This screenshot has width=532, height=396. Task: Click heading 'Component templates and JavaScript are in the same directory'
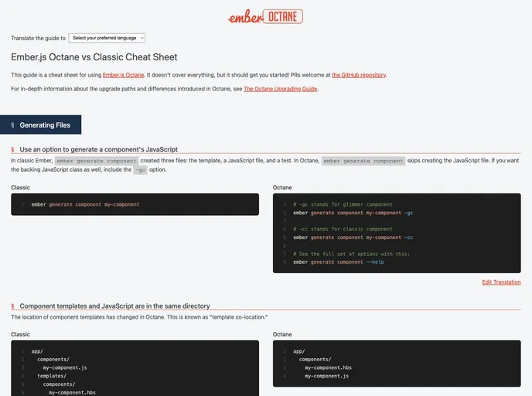tap(114, 306)
